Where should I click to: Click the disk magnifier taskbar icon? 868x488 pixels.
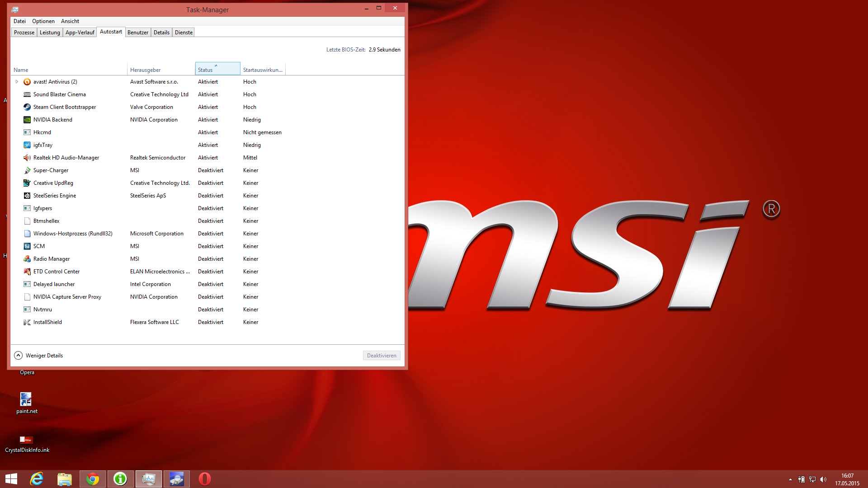coord(177,479)
